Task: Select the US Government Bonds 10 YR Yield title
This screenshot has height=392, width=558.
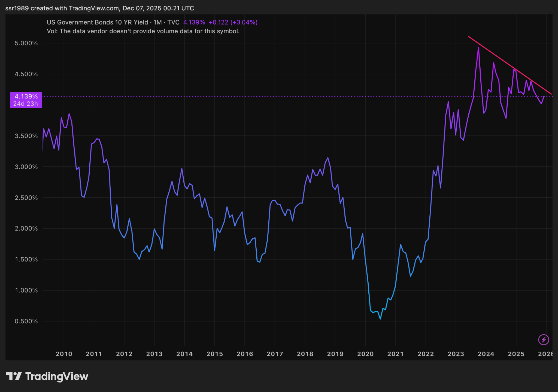Action: coord(97,22)
